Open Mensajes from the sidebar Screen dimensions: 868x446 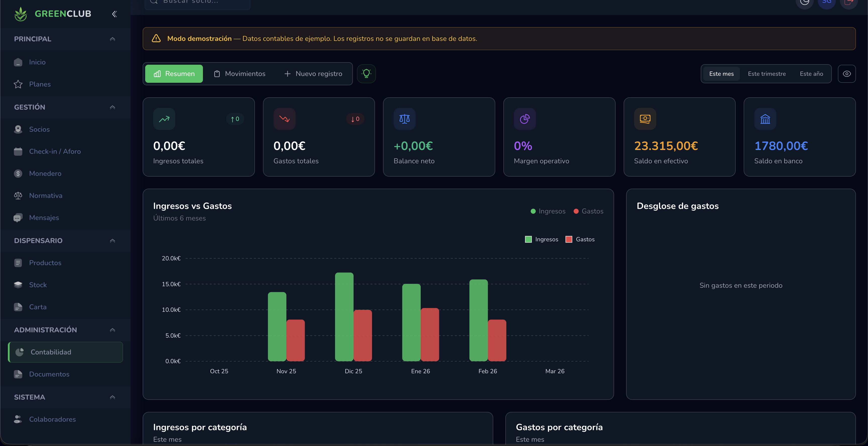pyautogui.click(x=44, y=217)
